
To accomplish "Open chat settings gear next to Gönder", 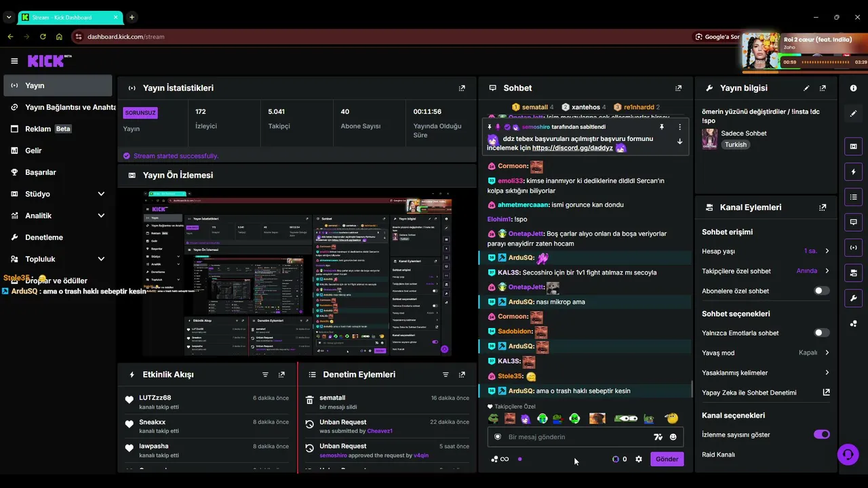I will click(639, 459).
